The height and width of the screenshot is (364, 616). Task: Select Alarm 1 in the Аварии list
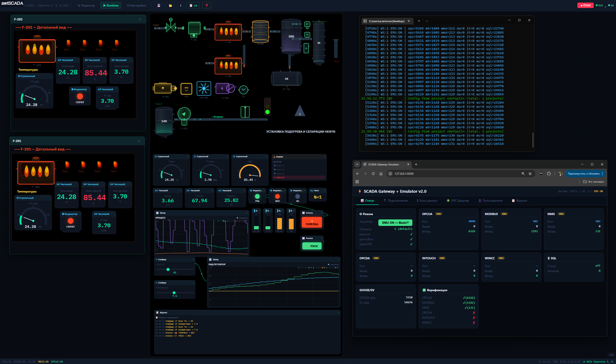coord(299,166)
